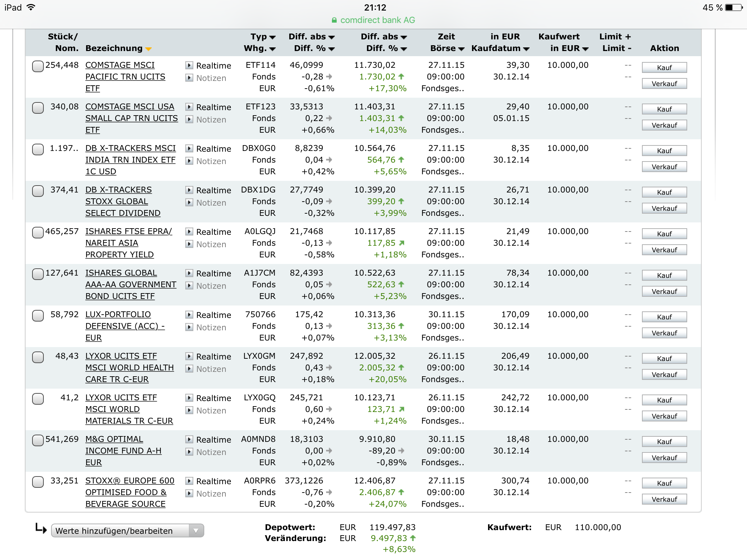Sort by Kaufwert in EUR header arrow
This screenshot has width=747, height=560.
pos(585,49)
